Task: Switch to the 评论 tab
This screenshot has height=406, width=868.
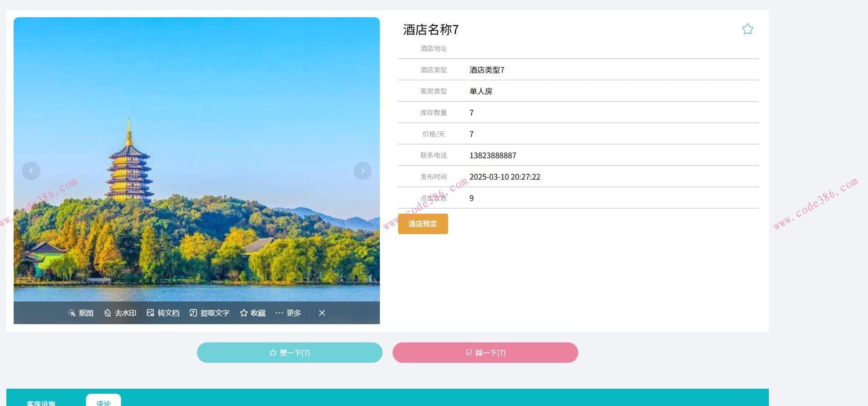Action: click(x=103, y=401)
